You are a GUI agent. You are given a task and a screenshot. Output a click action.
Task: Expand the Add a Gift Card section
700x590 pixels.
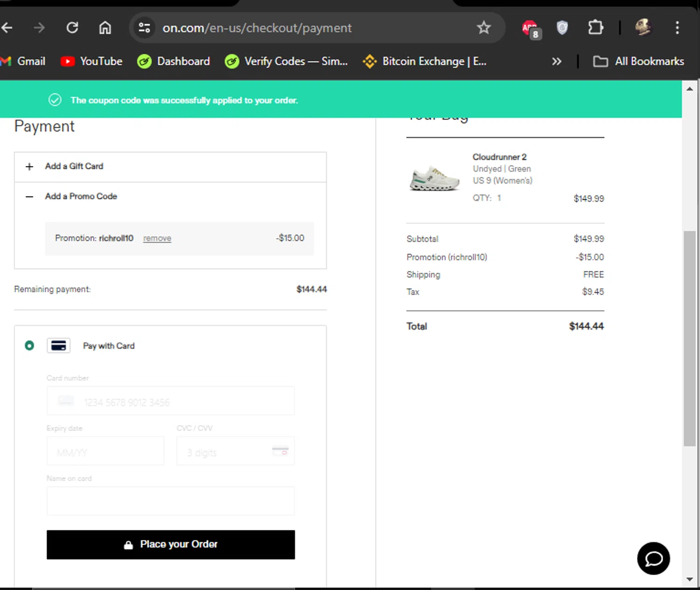click(x=170, y=167)
